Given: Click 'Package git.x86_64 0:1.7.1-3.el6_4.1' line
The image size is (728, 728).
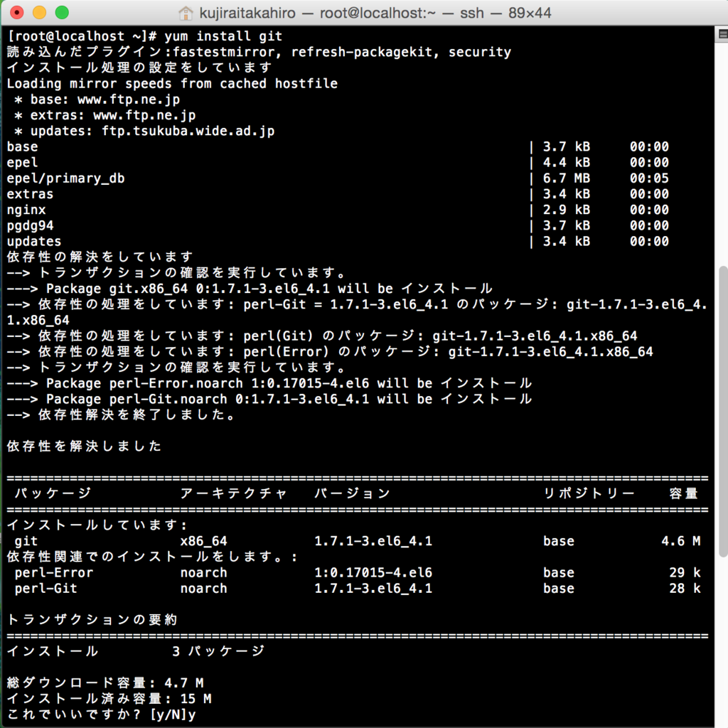Looking at the screenshot, I should point(250,289).
